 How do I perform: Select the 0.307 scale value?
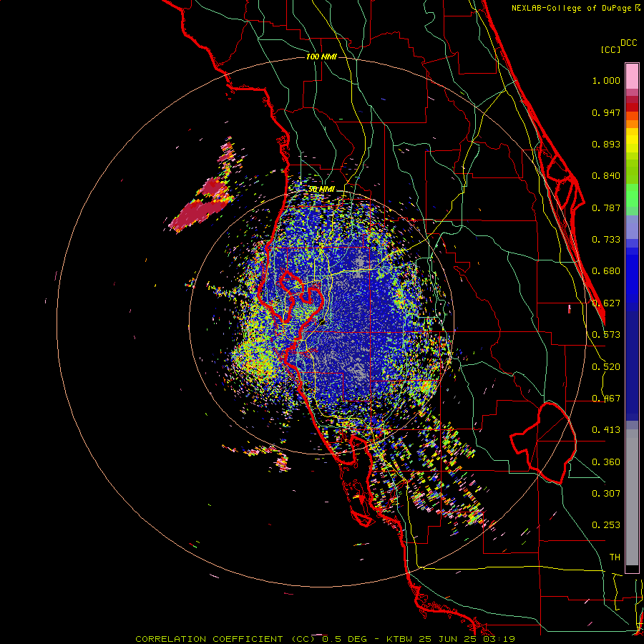coord(606,494)
